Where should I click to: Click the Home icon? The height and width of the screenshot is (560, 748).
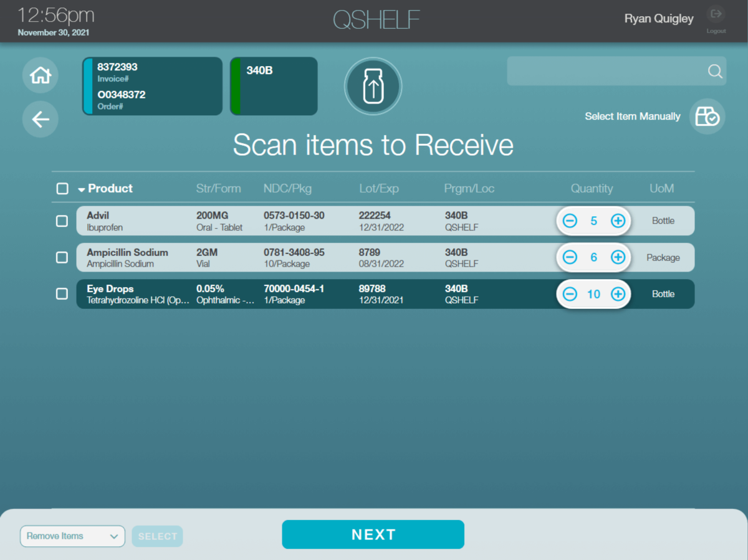coord(40,75)
